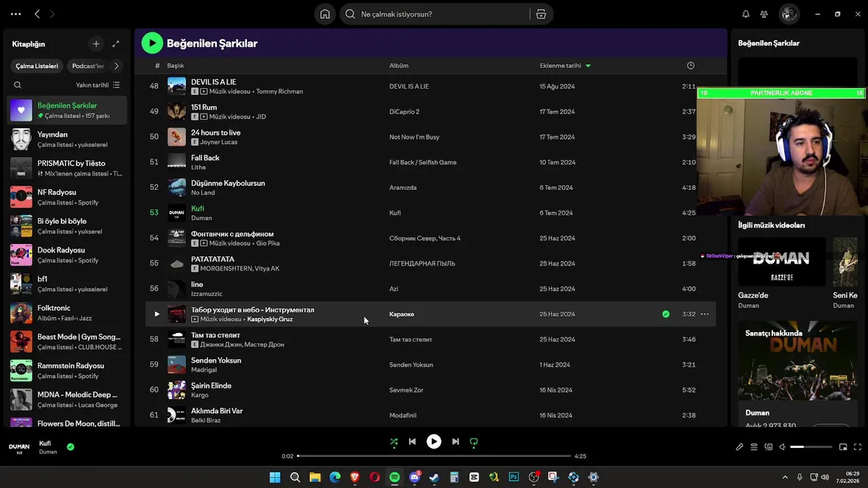Viewport: 868px width, 488px height.
Task: Toggle liked status of Kufi in now-playing bar
Action: (x=71, y=447)
